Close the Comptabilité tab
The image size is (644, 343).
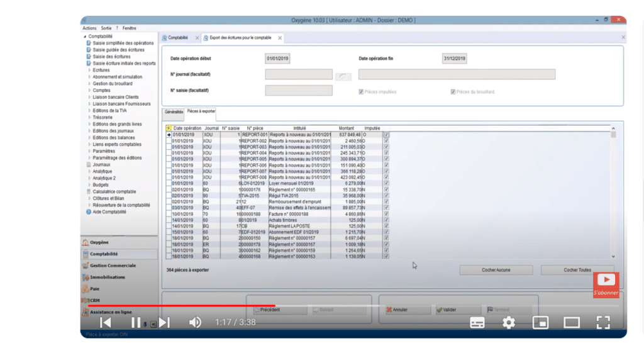click(197, 38)
